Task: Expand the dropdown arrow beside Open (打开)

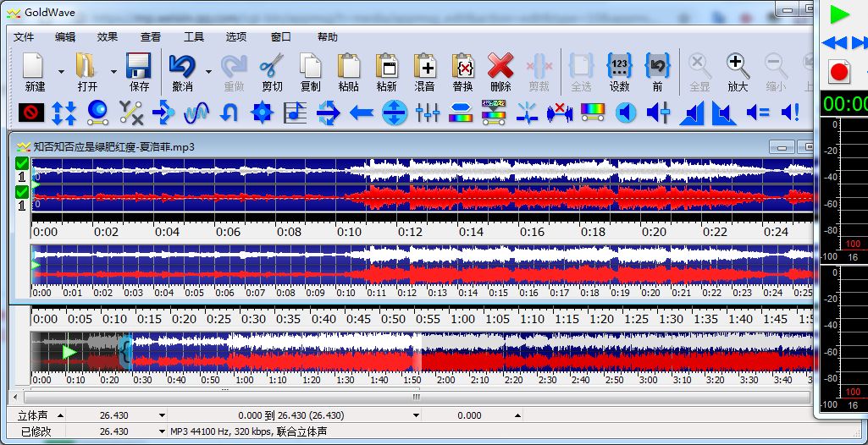Action: pyautogui.click(x=113, y=72)
